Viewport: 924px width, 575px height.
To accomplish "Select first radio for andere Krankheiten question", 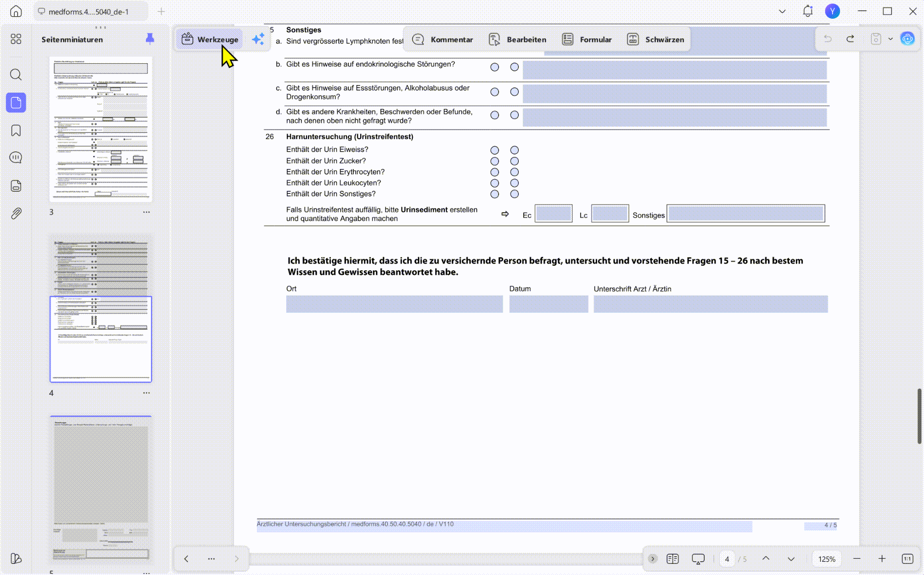I will tap(494, 115).
